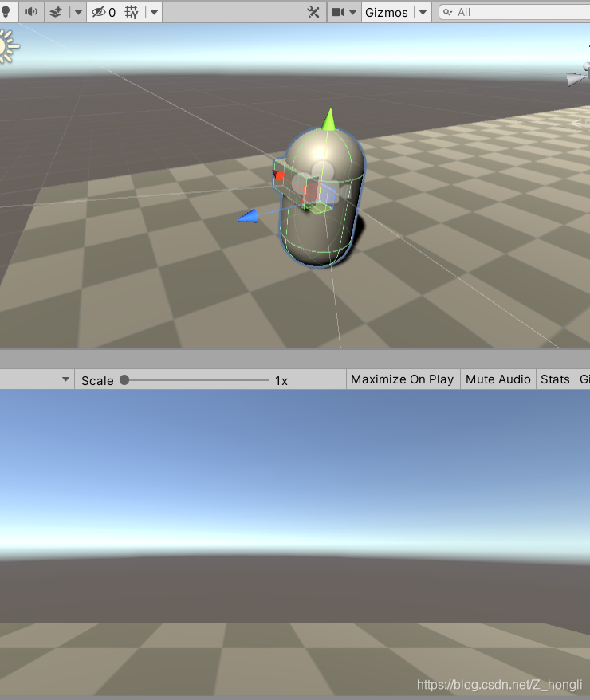Toggle scene lighting bulb icon

(x=6, y=12)
